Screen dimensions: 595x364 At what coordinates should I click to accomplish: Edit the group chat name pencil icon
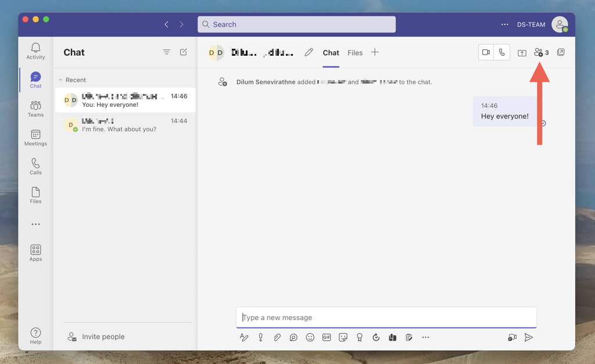[x=309, y=52]
